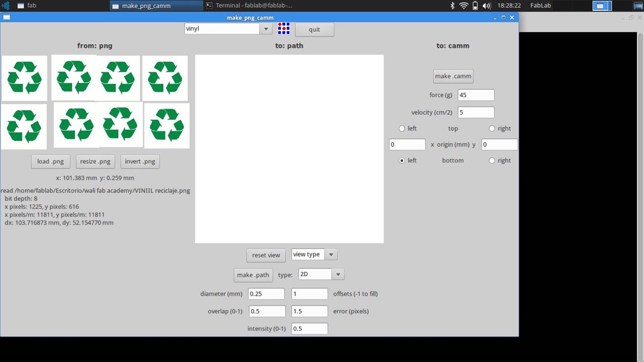
Task: Click the diameter (mm) input field
Action: 266,294
